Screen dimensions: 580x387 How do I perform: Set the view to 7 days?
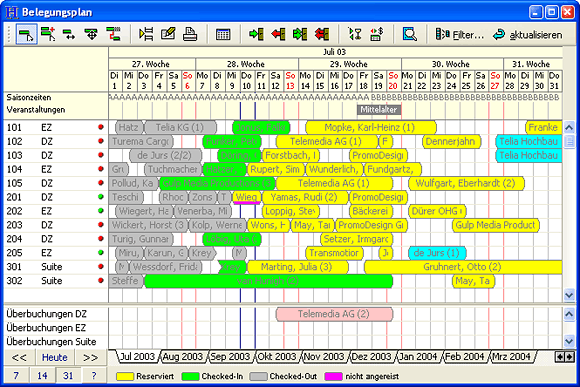click(16, 376)
